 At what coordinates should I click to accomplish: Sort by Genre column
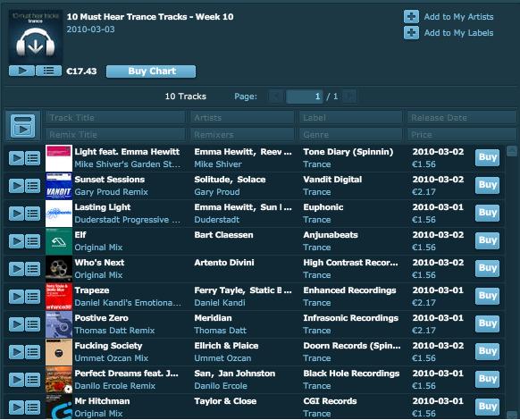click(x=350, y=134)
